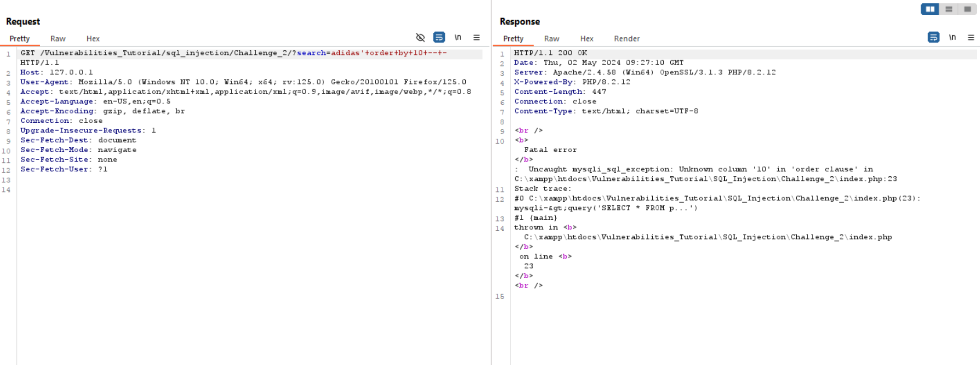980x365 pixels.
Task: Toggle non-printable \n characters in Response panel
Action: (952, 37)
